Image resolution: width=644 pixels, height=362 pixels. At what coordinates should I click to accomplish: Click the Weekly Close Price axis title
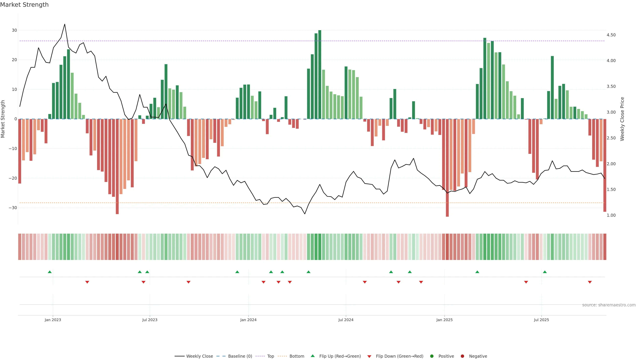pos(622,119)
